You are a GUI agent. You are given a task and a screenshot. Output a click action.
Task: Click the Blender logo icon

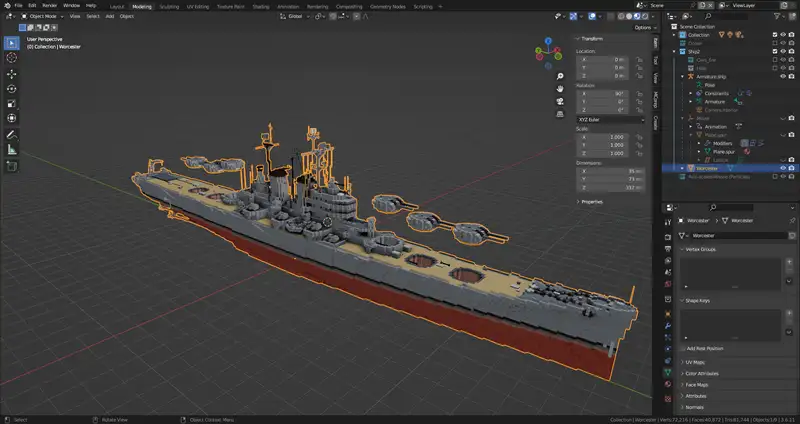pos(7,6)
